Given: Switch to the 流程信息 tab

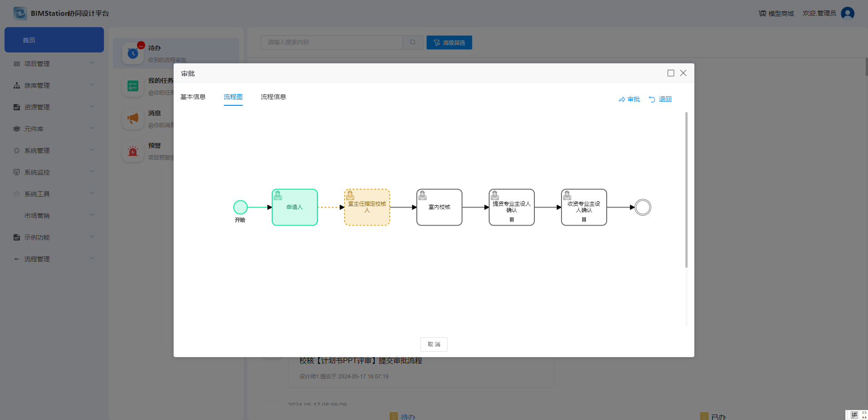Looking at the screenshot, I should click(x=273, y=97).
